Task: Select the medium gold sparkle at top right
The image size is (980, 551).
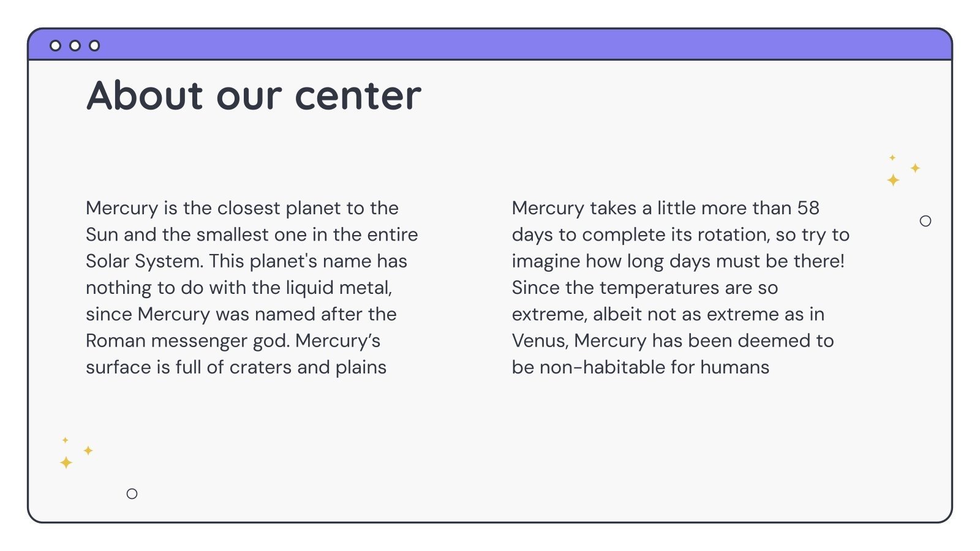Action: pyautogui.click(x=915, y=168)
